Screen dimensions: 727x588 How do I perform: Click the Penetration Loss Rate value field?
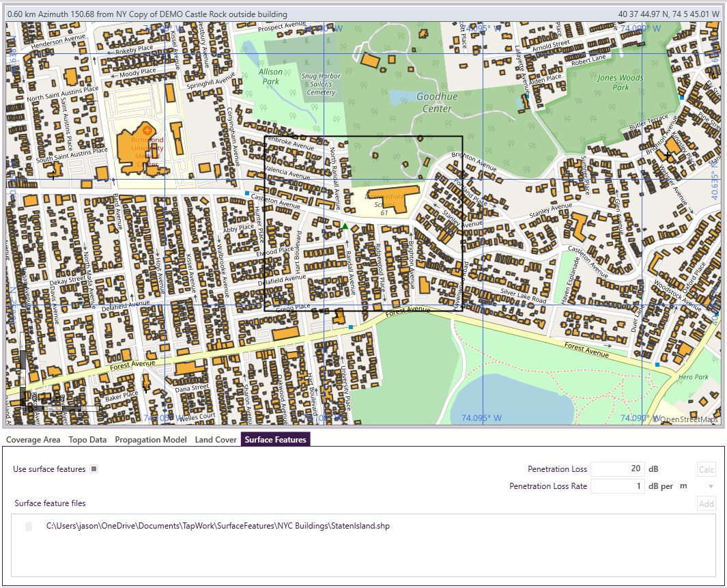pos(617,486)
